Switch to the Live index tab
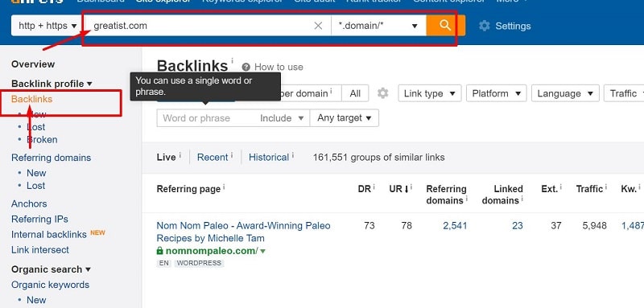644x308 pixels. click(x=167, y=158)
